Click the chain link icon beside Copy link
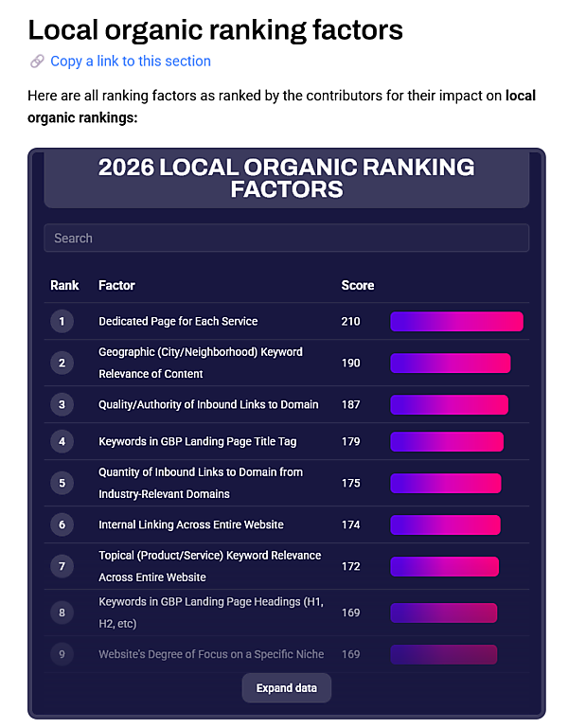Image resolution: width=568 pixels, height=728 pixels. (x=37, y=62)
